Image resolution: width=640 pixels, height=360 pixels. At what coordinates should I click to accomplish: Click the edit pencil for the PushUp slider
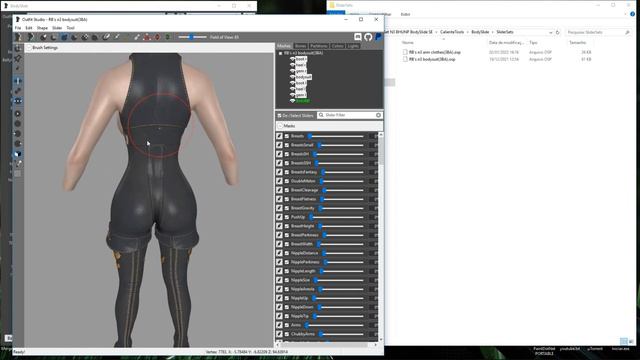(x=280, y=217)
